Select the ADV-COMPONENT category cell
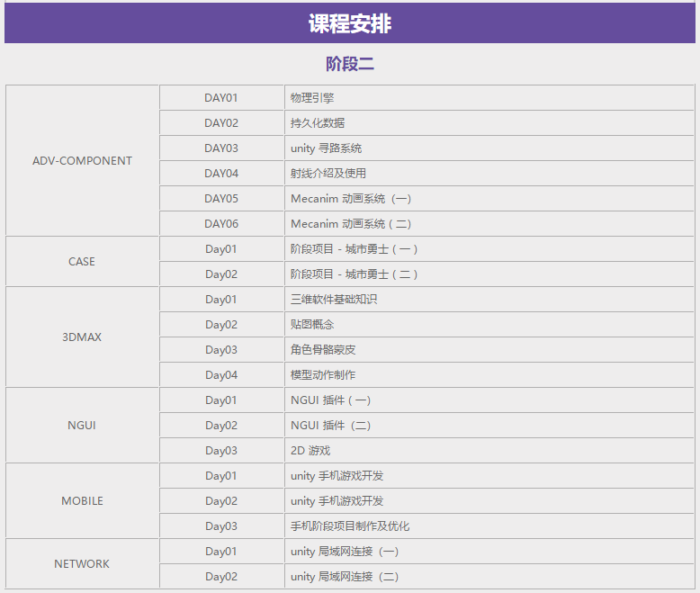The image size is (700, 593). (x=82, y=161)
